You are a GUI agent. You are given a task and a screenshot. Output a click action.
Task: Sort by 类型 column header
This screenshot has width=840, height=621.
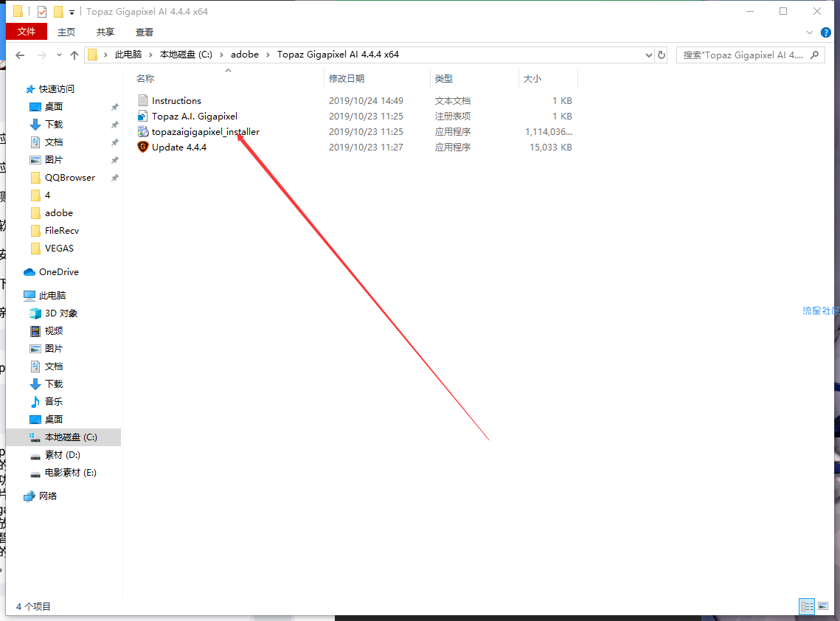coord(443,79)
